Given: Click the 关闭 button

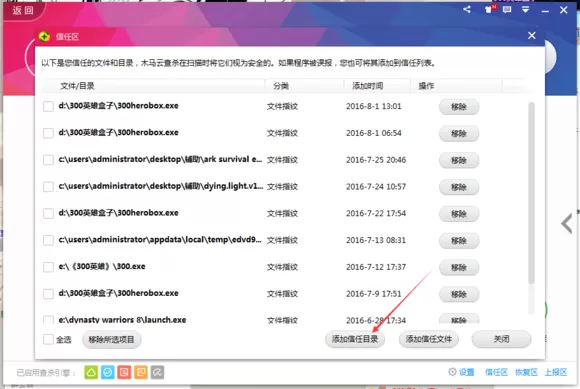Looking at the screenshot, I should point(502,339).
